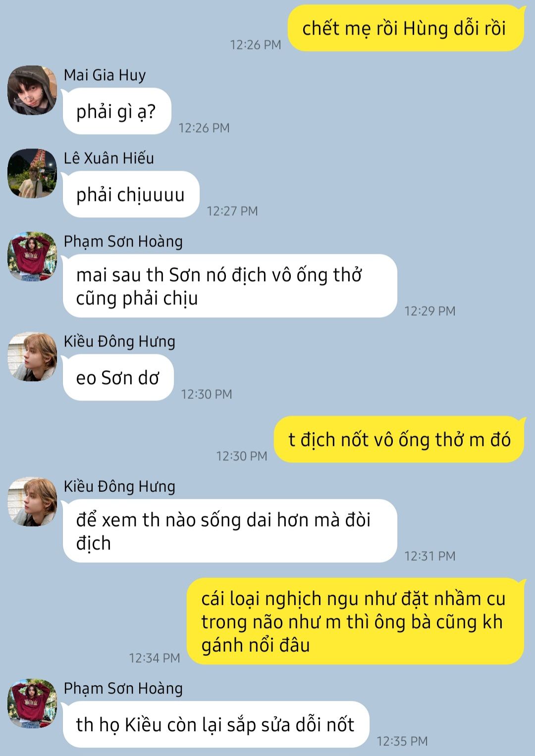Tap Kiều Đông Hưng's avatar next to "eo Sơn dơ"

[x=32, y=356]
